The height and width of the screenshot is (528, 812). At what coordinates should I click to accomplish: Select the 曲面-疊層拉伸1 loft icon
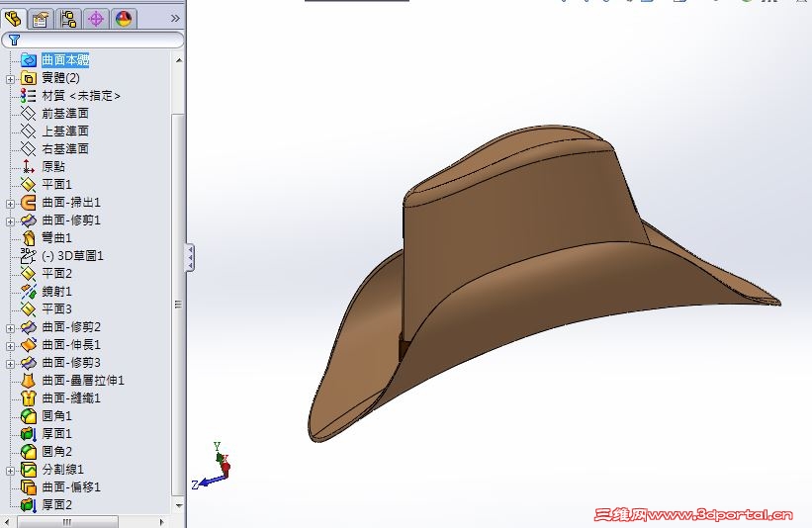(28, 381)
